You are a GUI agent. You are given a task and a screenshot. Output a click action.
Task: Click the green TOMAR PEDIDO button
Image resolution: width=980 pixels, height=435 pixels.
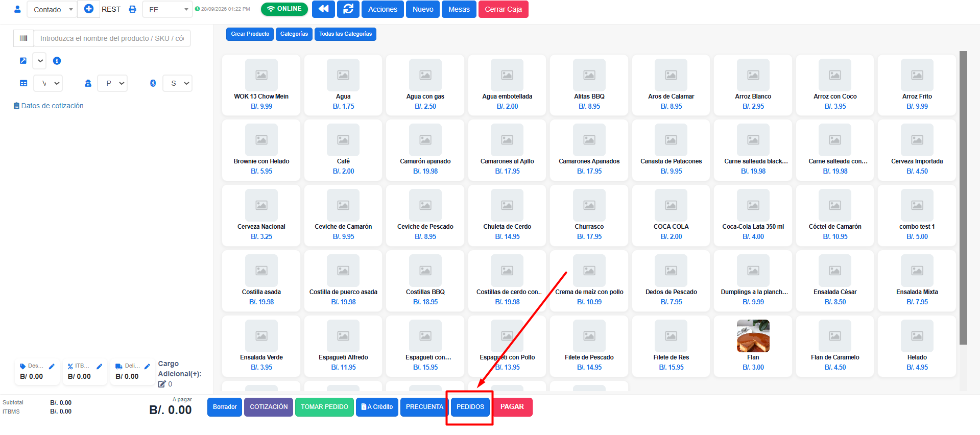point(324,407)
